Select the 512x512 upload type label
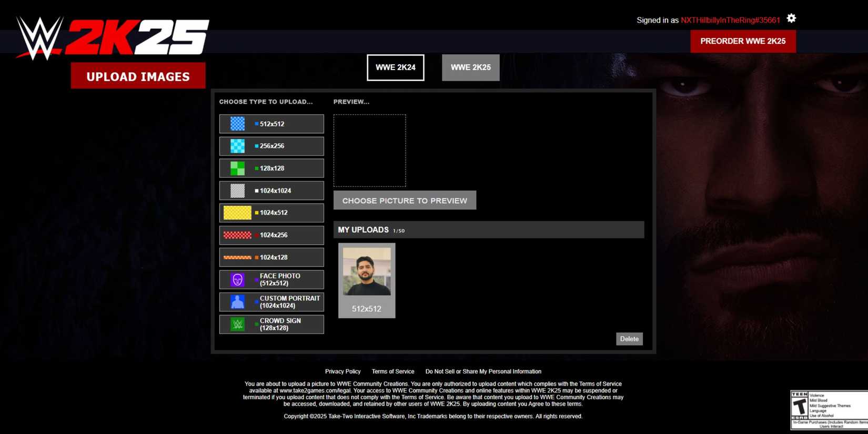The image size is (868, 434). [x=272, y=124]
